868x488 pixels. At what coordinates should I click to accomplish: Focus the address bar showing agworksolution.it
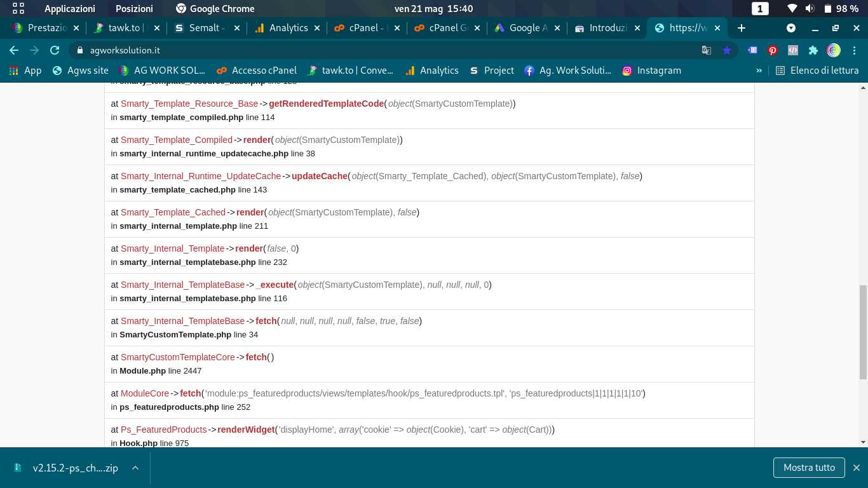(388, 50)
